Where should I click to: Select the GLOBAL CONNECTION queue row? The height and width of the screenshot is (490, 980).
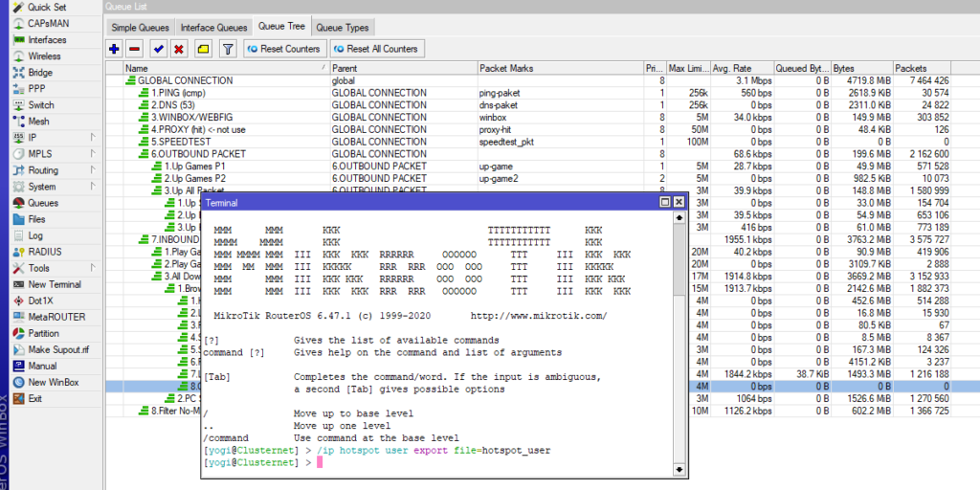(185, 81)
